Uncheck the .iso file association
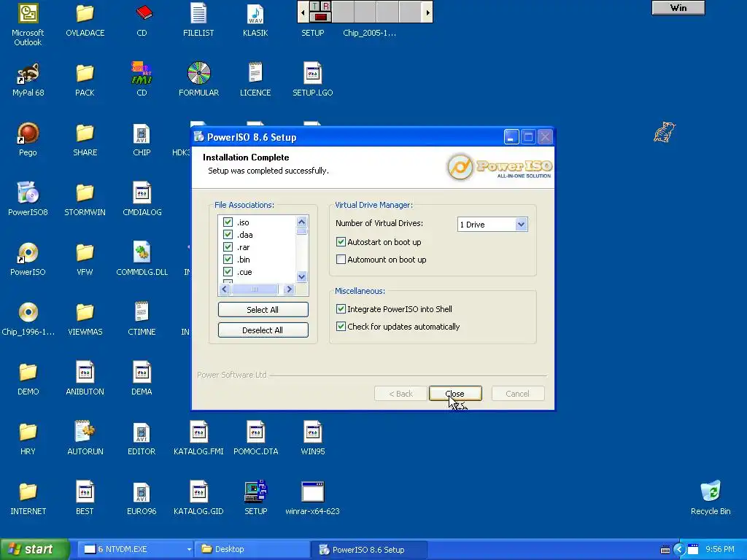Image resolution: width=747 pixels, height=560 pixels. pos(228,222)
